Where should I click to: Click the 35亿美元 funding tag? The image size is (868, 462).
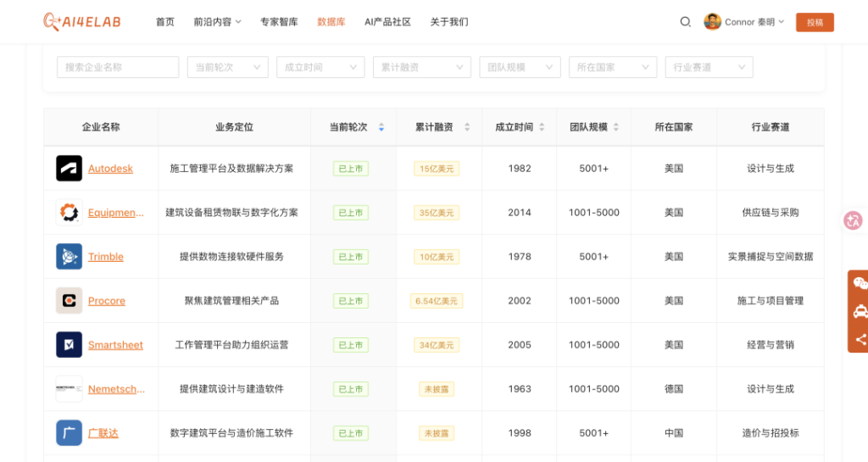437,213
